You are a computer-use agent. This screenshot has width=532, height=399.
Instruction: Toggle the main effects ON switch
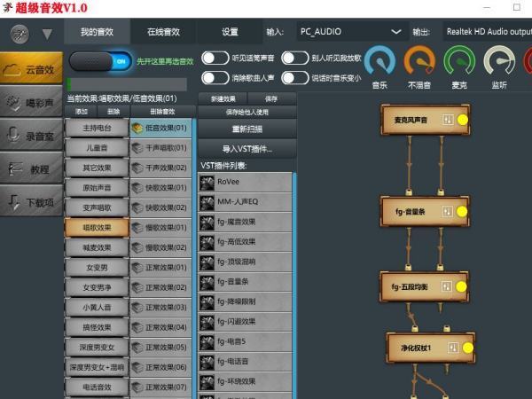101,62
